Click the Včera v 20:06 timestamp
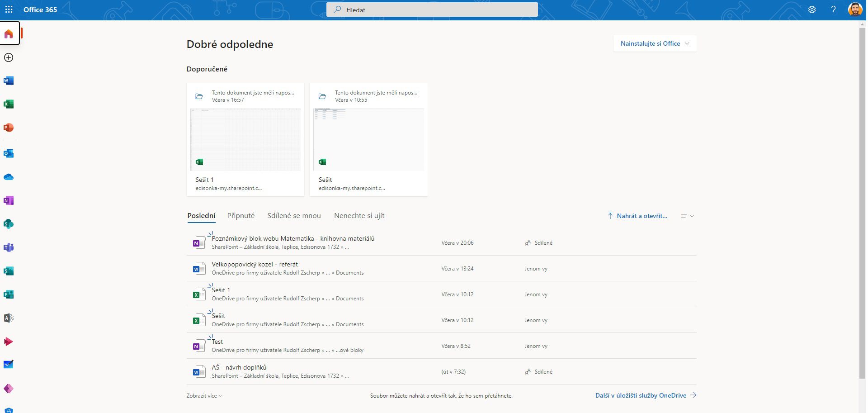This screenshot has height=413, width=868. tap(458, 243)
